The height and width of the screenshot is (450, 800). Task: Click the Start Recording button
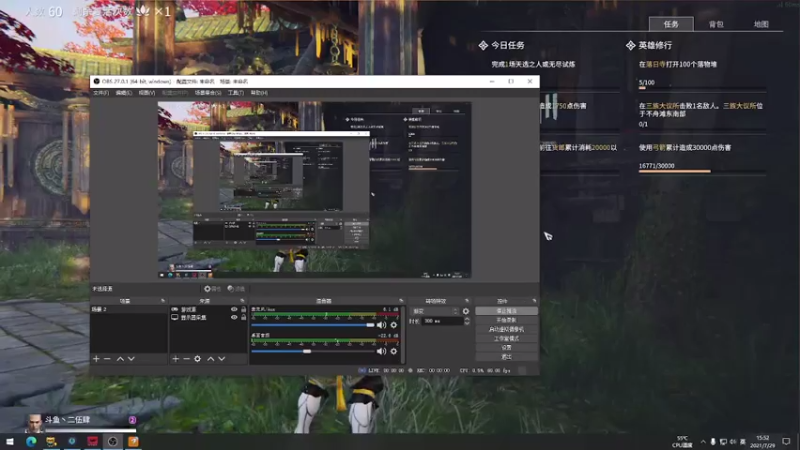pyautogui.click(x=506, y=320)
